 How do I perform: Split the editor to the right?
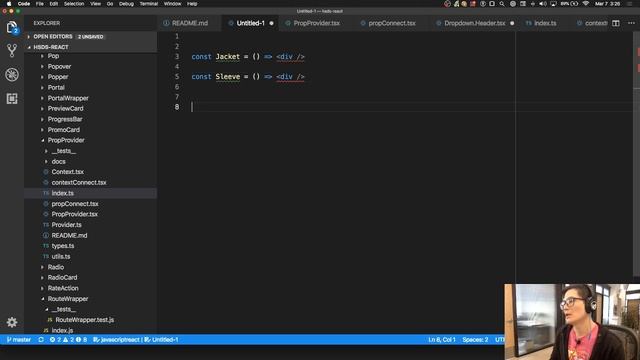tap(616, 23)
